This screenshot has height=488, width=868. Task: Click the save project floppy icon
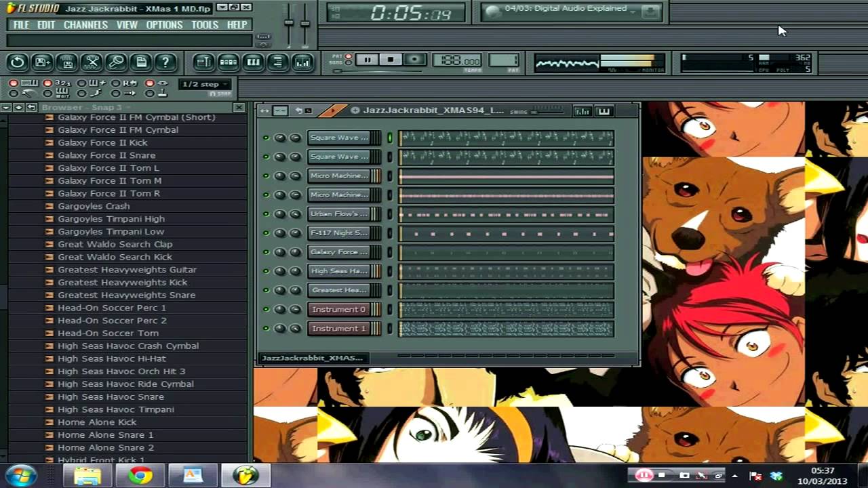[x=67, y=62]
